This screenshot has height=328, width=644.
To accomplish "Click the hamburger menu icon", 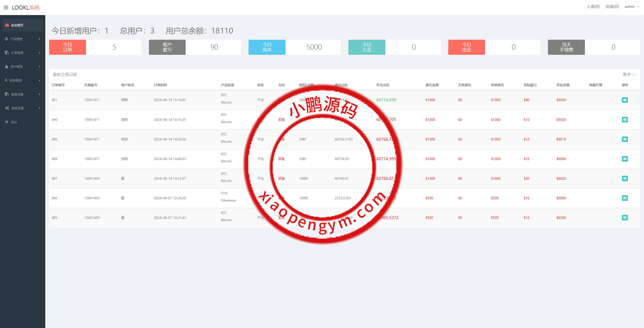I will [x=6, y=8].
